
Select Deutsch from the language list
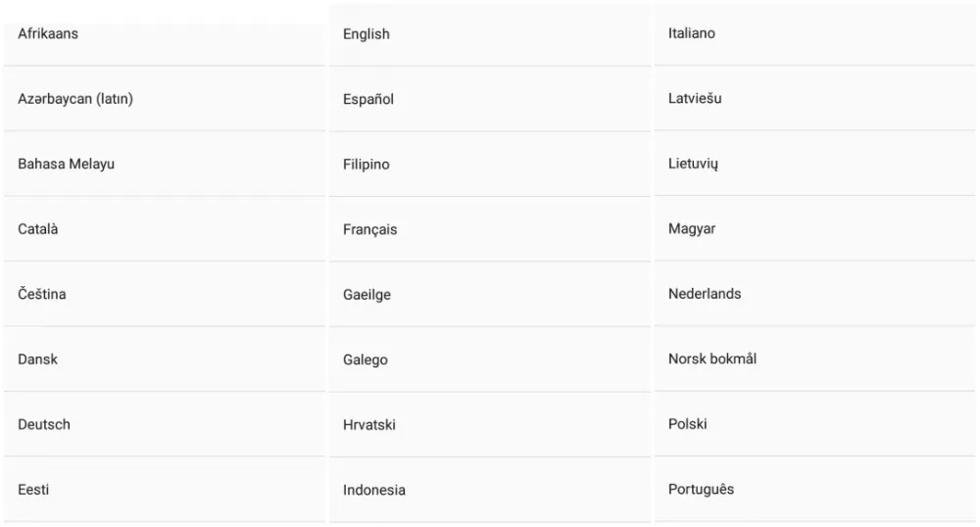(44, 424)
